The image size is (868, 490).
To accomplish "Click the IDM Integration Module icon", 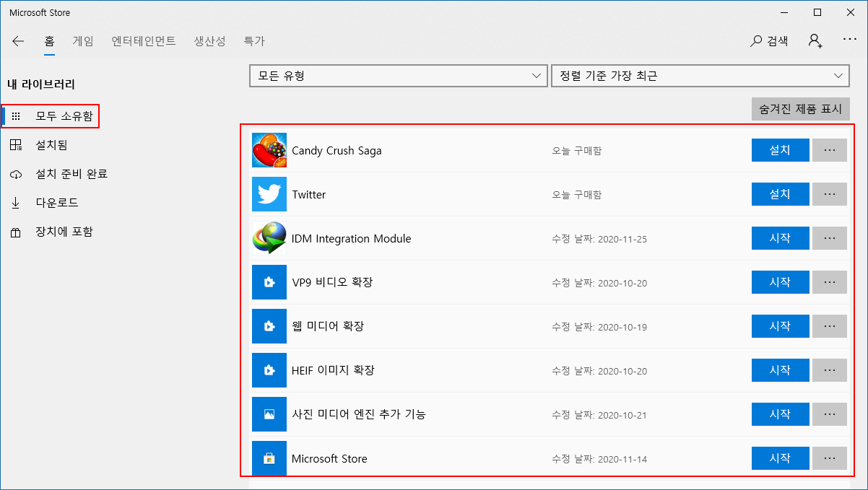I will 269,238.
